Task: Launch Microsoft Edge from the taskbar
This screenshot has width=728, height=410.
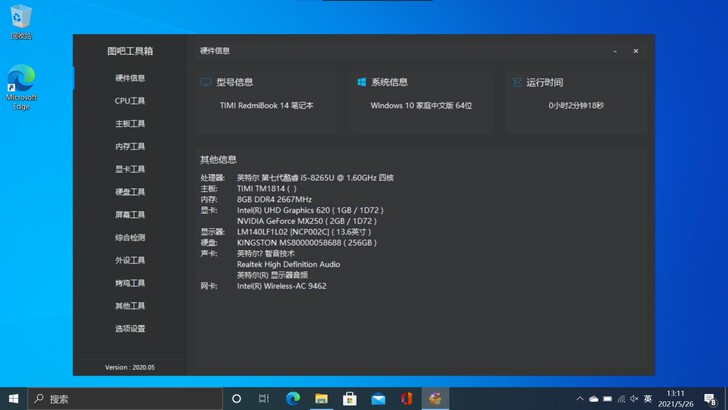Action: point(292,398)
